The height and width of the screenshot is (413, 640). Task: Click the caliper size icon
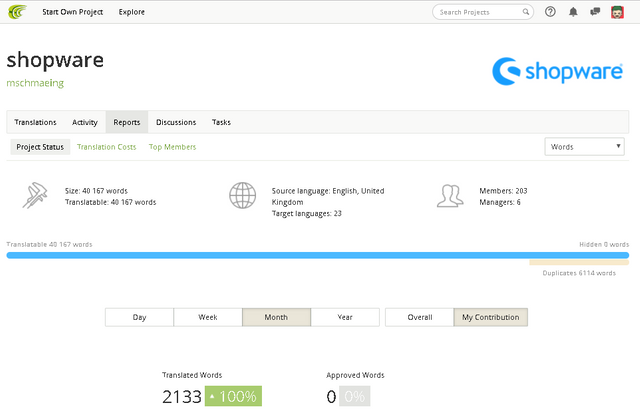click(x=35, y=195)
